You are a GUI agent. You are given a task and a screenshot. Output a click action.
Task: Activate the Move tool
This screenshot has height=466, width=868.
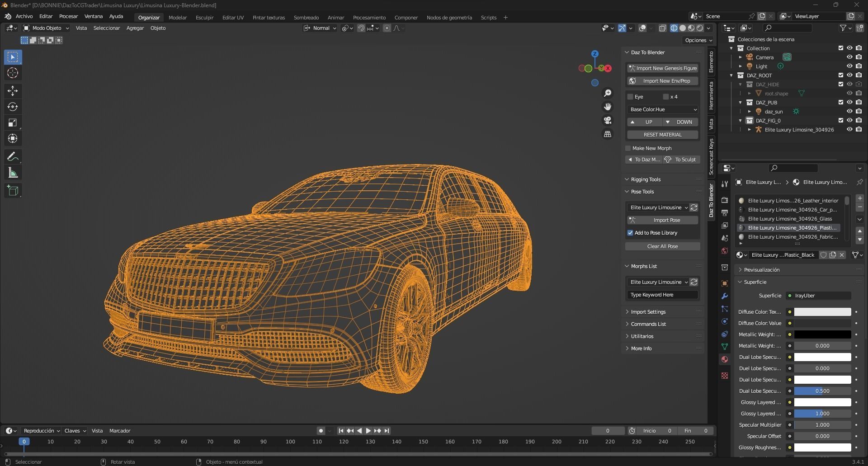point(13,91)
